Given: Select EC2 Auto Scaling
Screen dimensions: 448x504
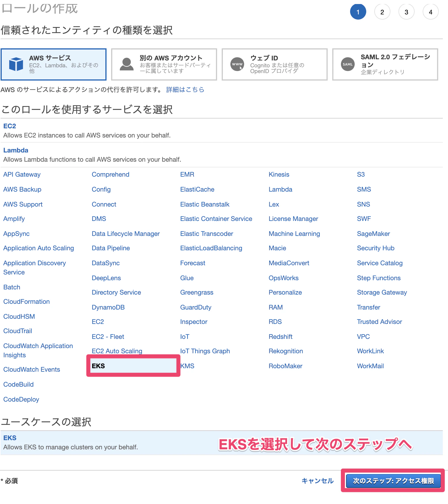Looking at the screenshot, I should click(x=117, y=351).
